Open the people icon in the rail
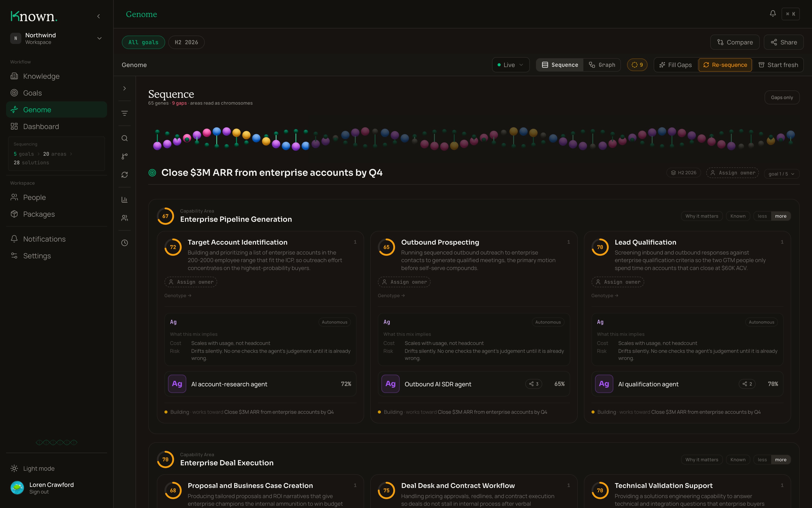This screenshot has width=812, height=508. click(x=125, y=218)
